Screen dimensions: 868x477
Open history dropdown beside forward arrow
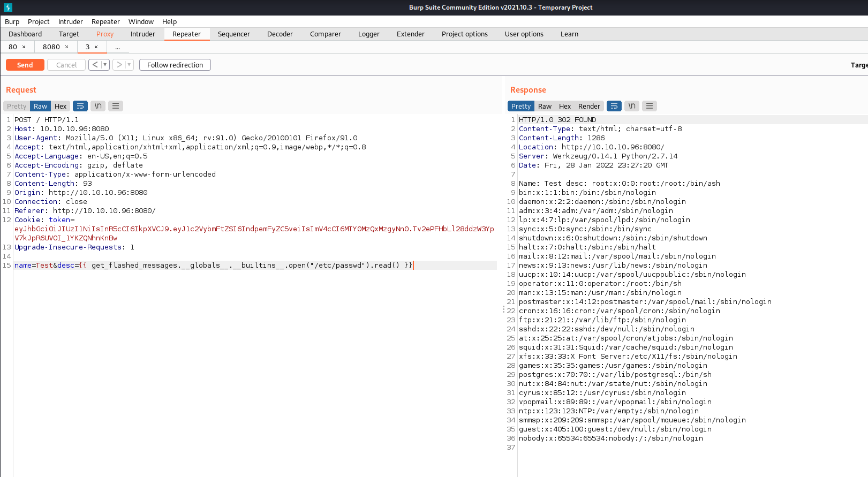pyautogui.click(x=129, y=65)
